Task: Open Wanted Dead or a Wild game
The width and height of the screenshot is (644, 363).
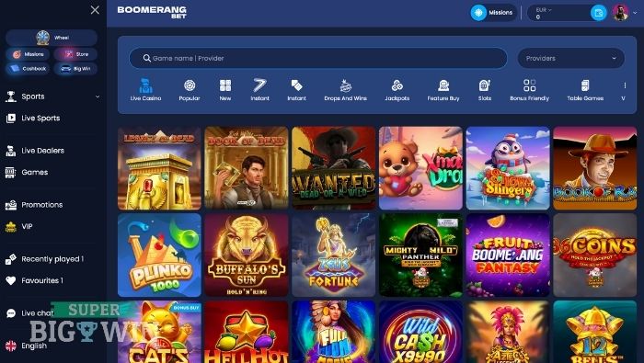Action: [x=333, y=168]
